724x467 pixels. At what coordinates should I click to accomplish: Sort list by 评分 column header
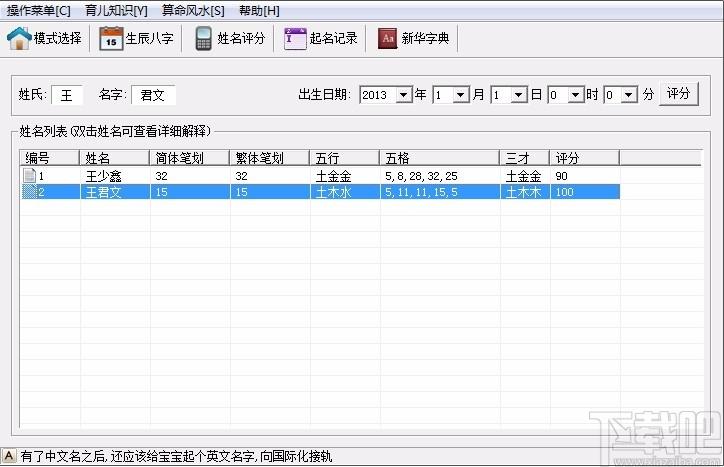coord(584,157)
